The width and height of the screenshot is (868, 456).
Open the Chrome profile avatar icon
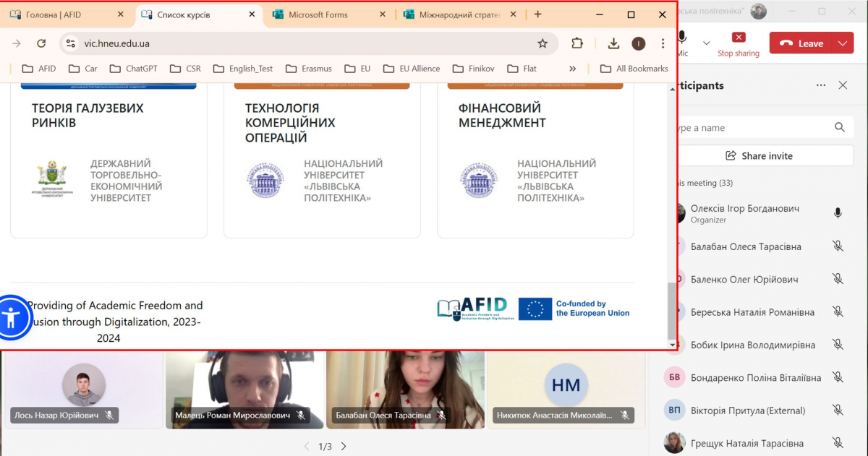pyautogui.click(x=639, y=43)
